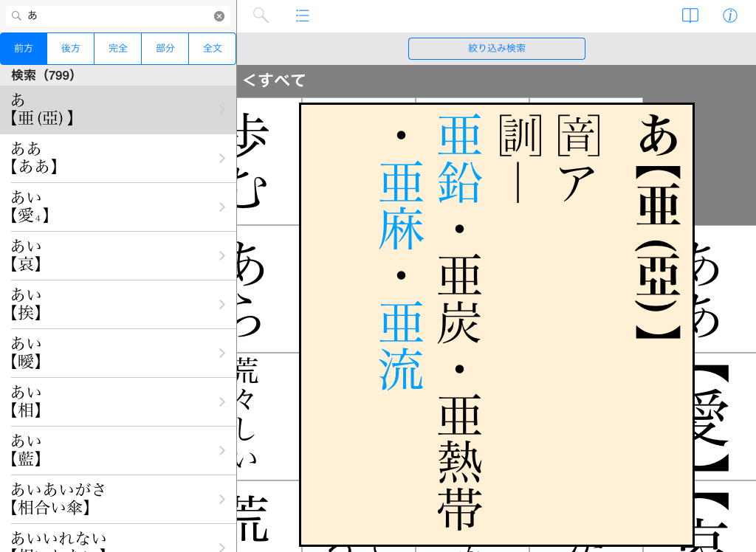Click the search text field containing あ

coord(118,16)
